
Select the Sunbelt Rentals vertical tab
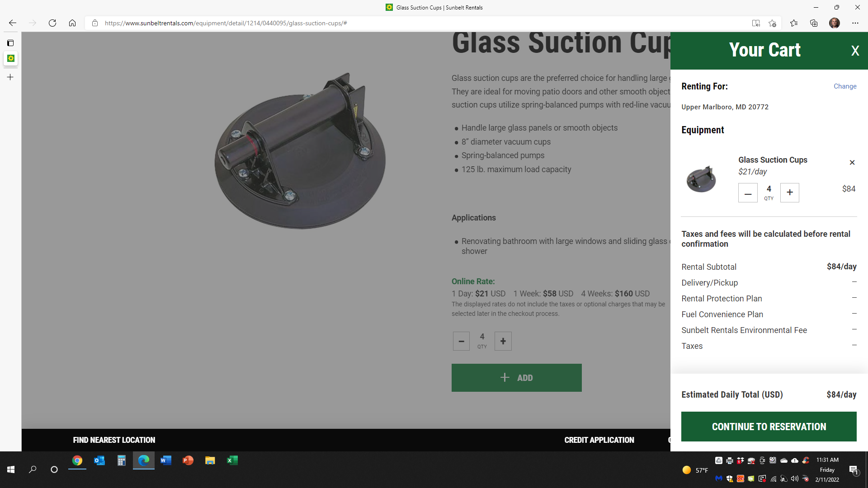coord(11,58)
